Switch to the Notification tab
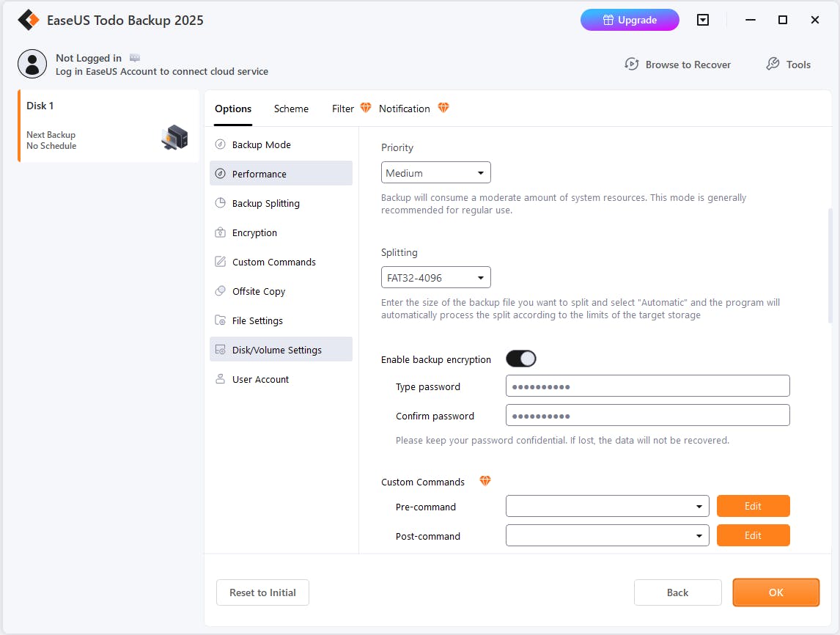 coord(405,109)
